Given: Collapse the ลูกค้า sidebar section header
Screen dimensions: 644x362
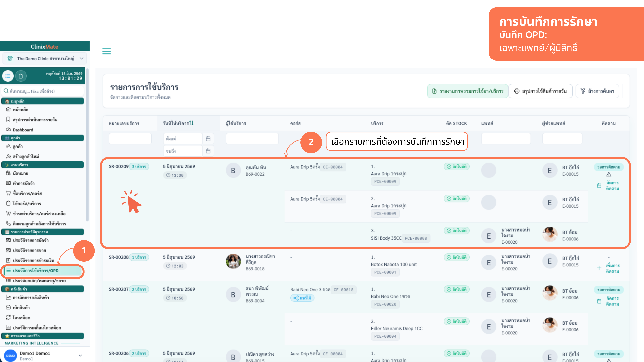Looking at the screenshot, I should (x=43, y=138).
